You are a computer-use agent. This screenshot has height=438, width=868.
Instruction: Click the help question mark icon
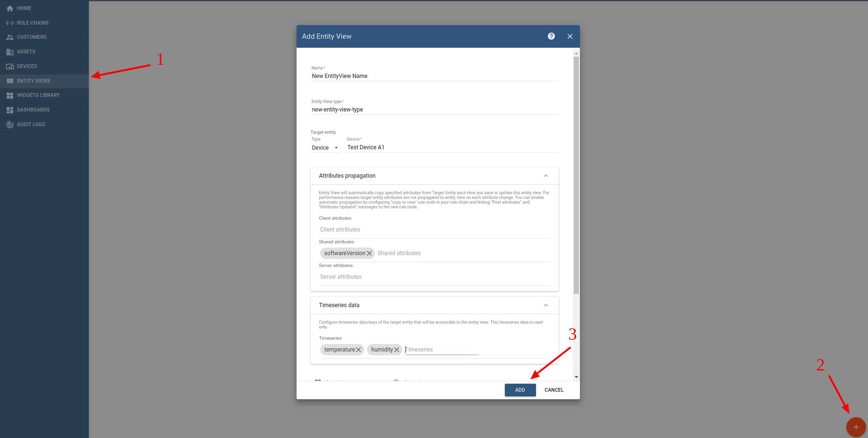point(551,36)
